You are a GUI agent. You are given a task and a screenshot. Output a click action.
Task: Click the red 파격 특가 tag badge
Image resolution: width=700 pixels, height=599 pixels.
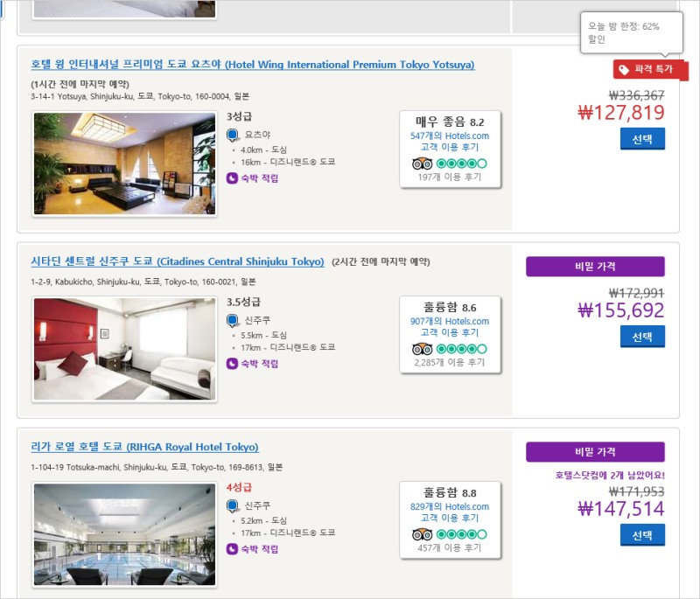[650, 70]
